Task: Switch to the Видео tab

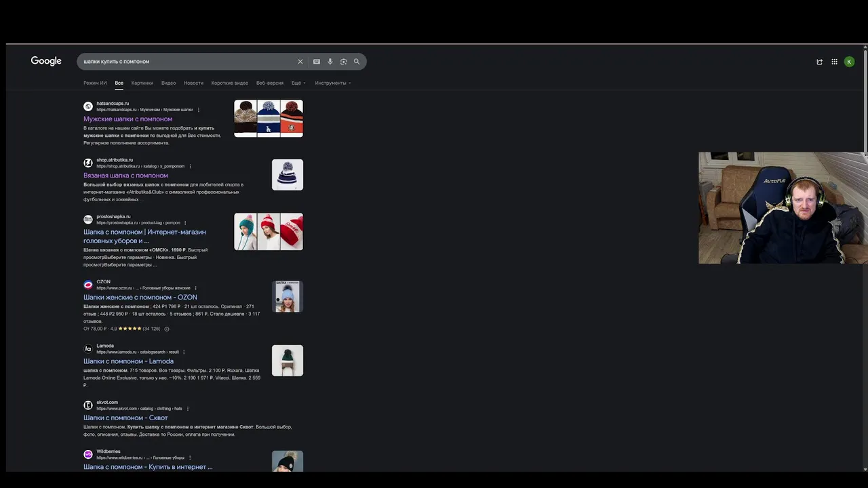Action: (x=169, y=83)
